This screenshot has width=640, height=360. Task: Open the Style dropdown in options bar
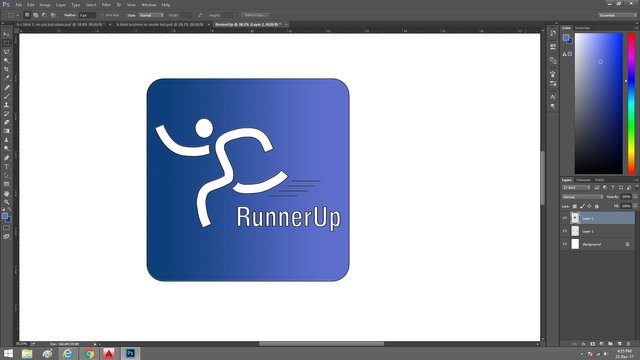[151, 15]
